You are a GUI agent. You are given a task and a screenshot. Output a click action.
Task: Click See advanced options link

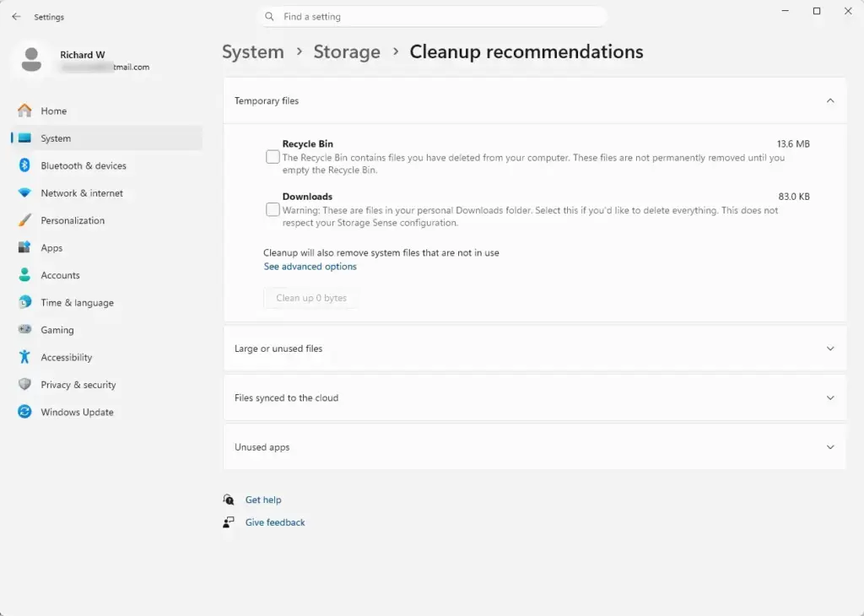[310, 267]
